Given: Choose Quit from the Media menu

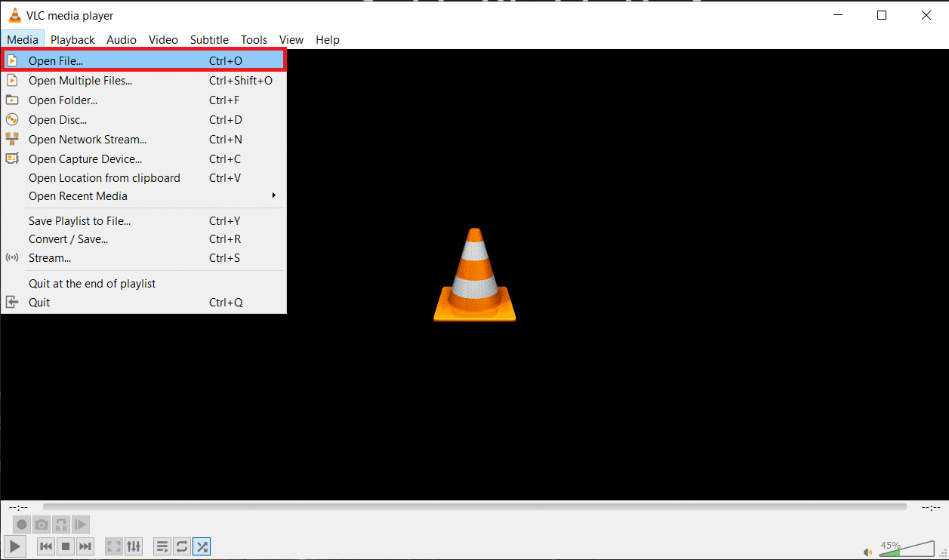Looking at the screenshot, I should point(143,303).
